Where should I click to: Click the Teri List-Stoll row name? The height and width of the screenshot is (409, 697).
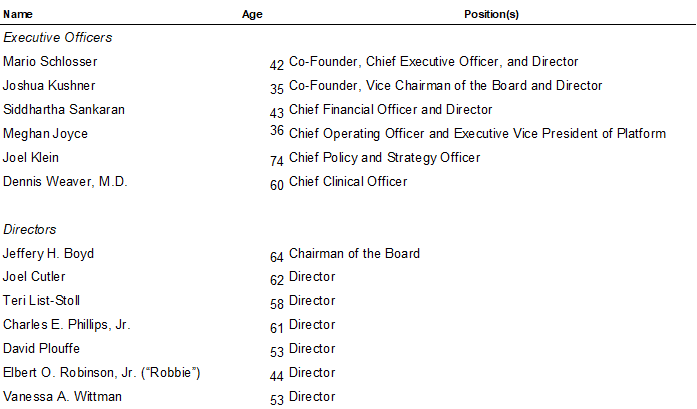coord(41,301)
